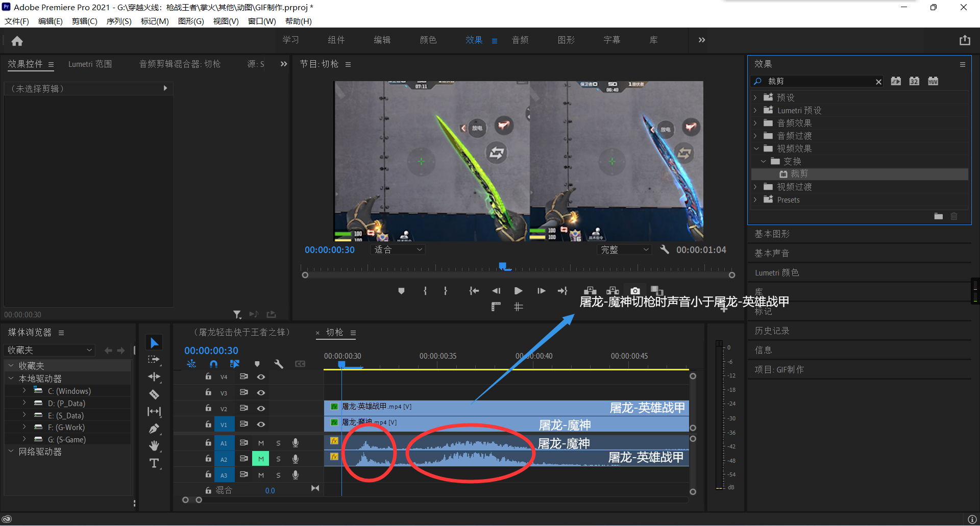This screenshot has height=526, width=980.
Task: Click the Export Frame camera icon
Action: pyautogui.click(x=635, y=291)
